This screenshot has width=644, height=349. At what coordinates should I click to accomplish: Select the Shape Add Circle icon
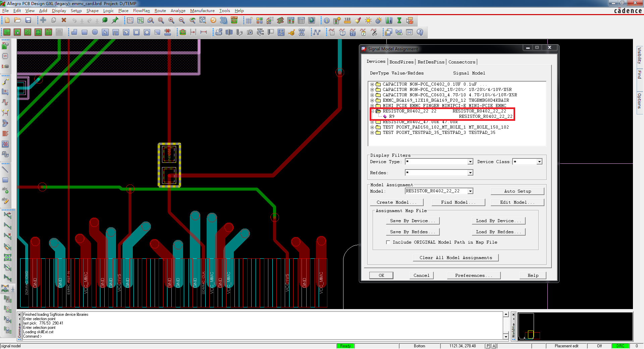(x=95, y=32)
